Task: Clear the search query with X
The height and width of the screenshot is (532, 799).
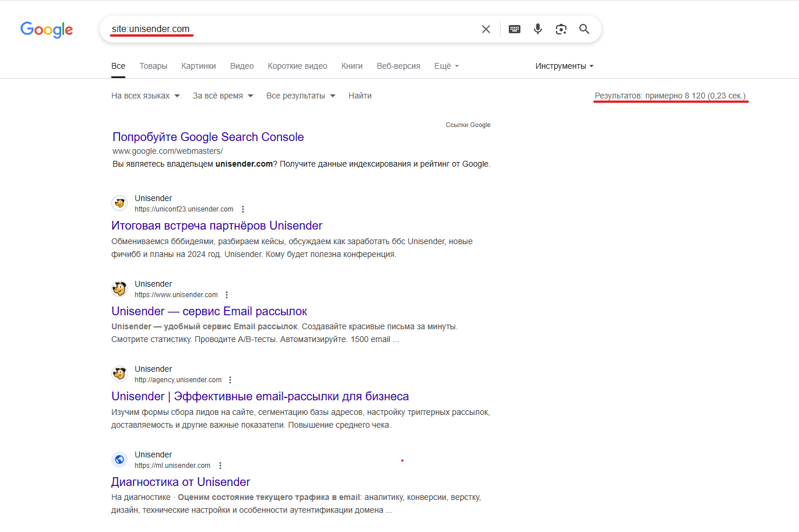Action: pos(486,29)
